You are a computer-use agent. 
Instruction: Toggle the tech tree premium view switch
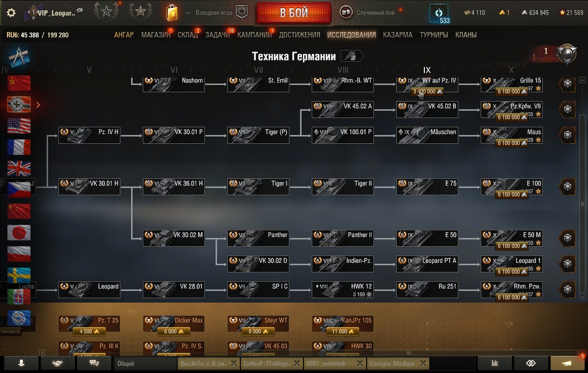point(352,56)
